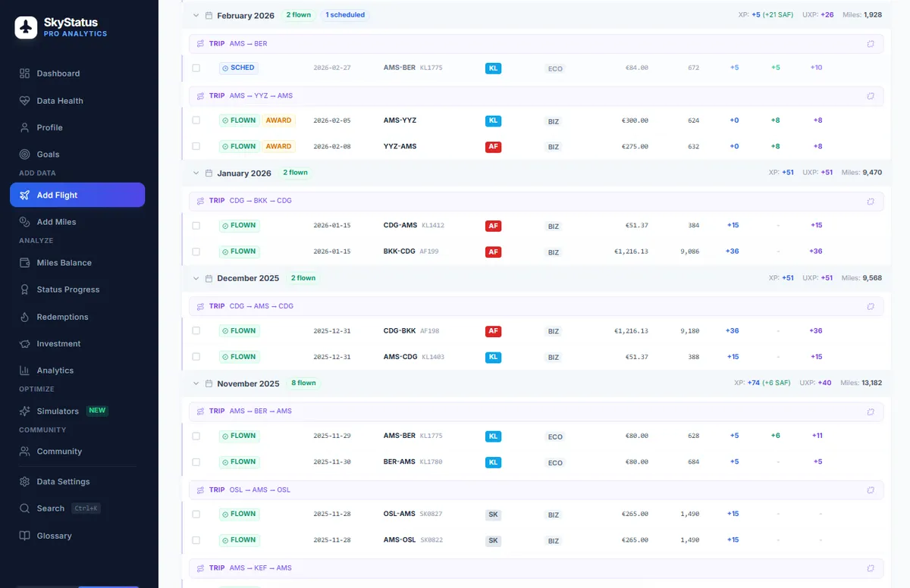Open Data Health heart icon in sidebar

coord(24,101)
